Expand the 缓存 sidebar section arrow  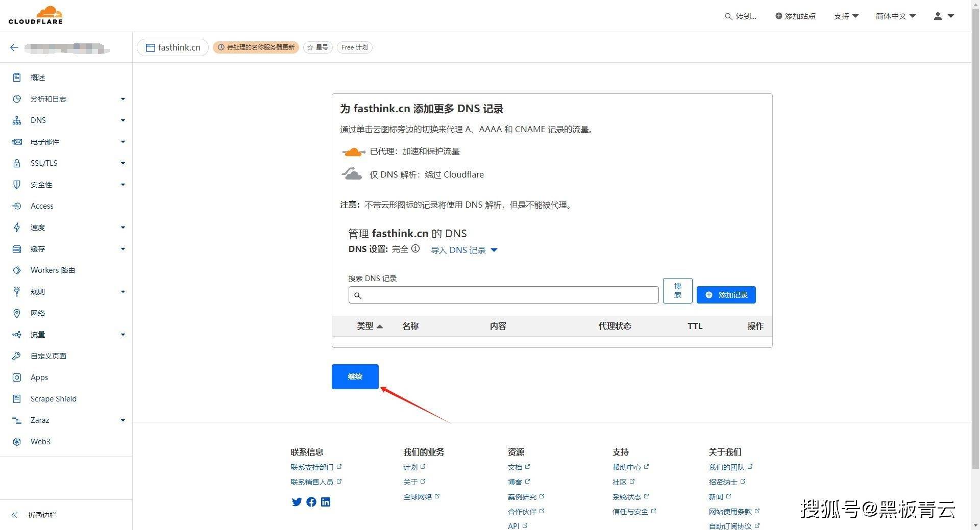pos(123,249)
